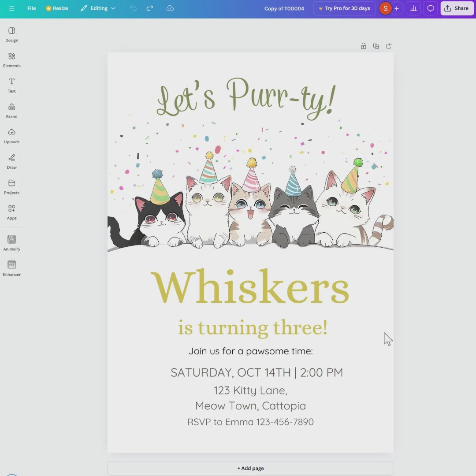
Task: Open the Design panel
Action: coord(11,34)
